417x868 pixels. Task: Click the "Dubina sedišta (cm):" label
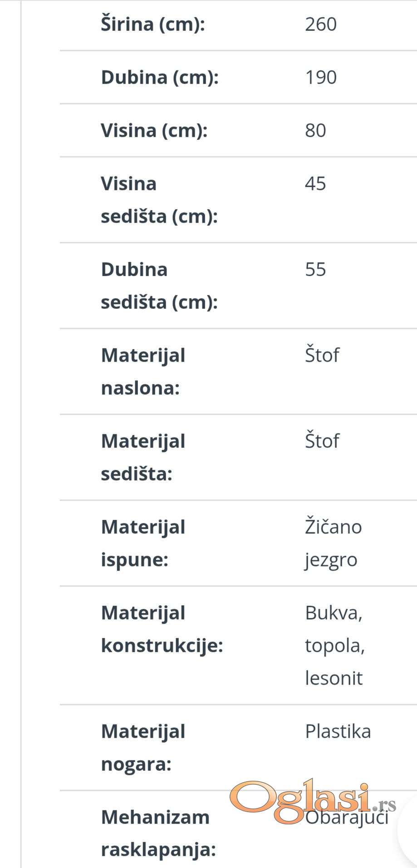point(159,286)
